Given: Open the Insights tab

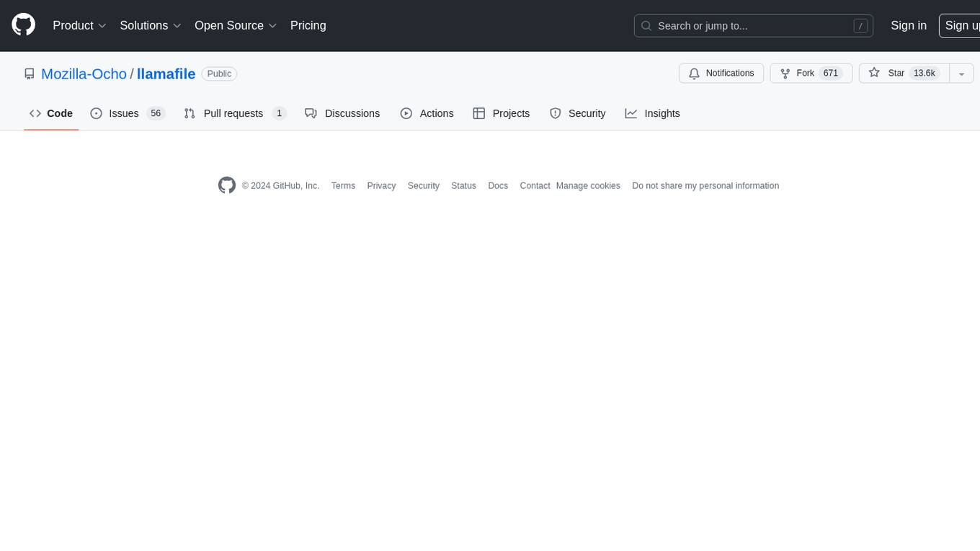Looking at the screenshot, I should (652, 113).
